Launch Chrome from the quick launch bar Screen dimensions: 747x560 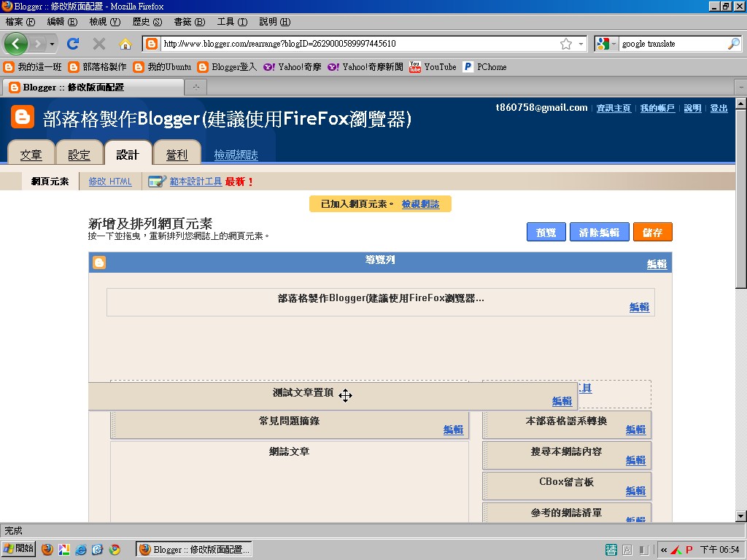click(x=115, y=550)
